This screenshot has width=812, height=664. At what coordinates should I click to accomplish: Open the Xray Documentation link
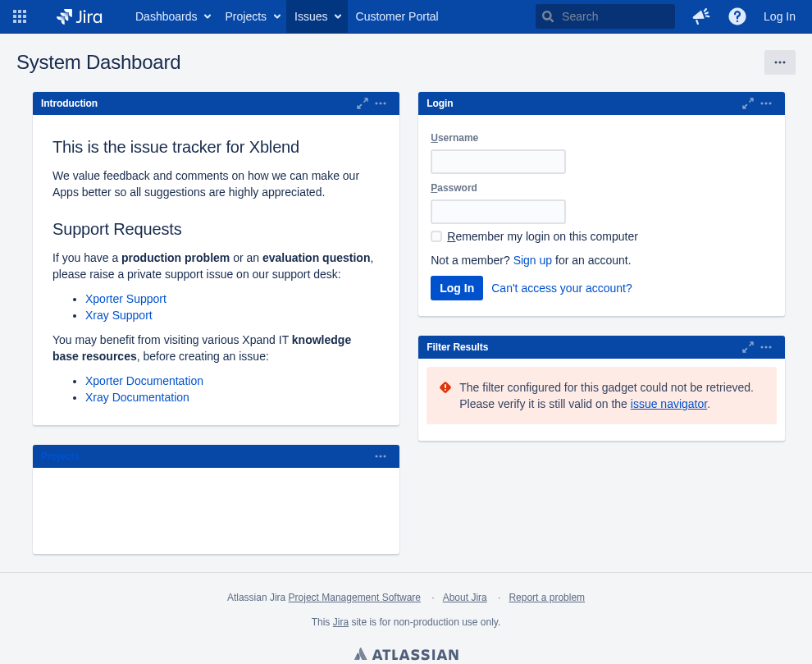click(137, 397)
